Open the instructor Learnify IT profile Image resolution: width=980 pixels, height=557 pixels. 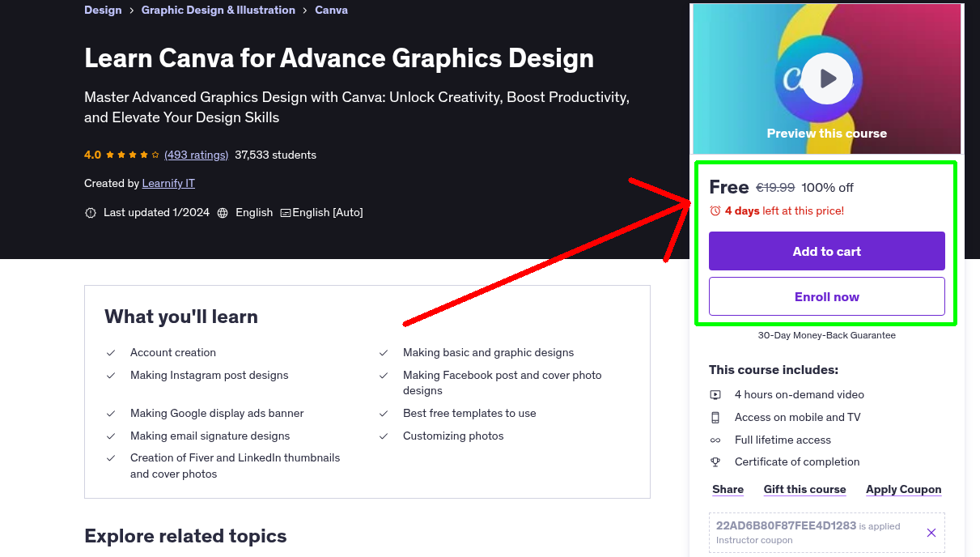(x=168, y=183)
